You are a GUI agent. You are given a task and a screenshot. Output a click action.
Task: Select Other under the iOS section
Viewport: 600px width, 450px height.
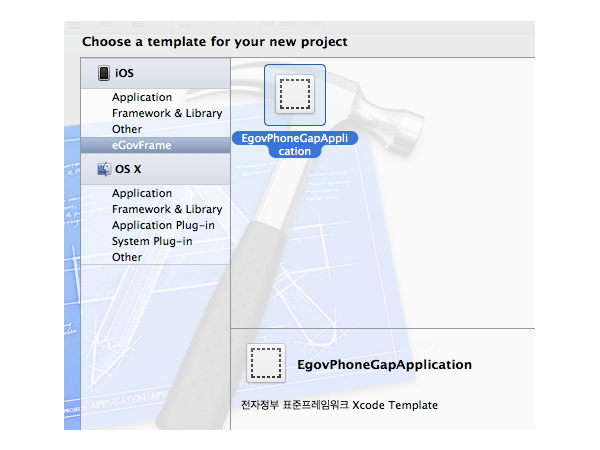pos(127,129)
